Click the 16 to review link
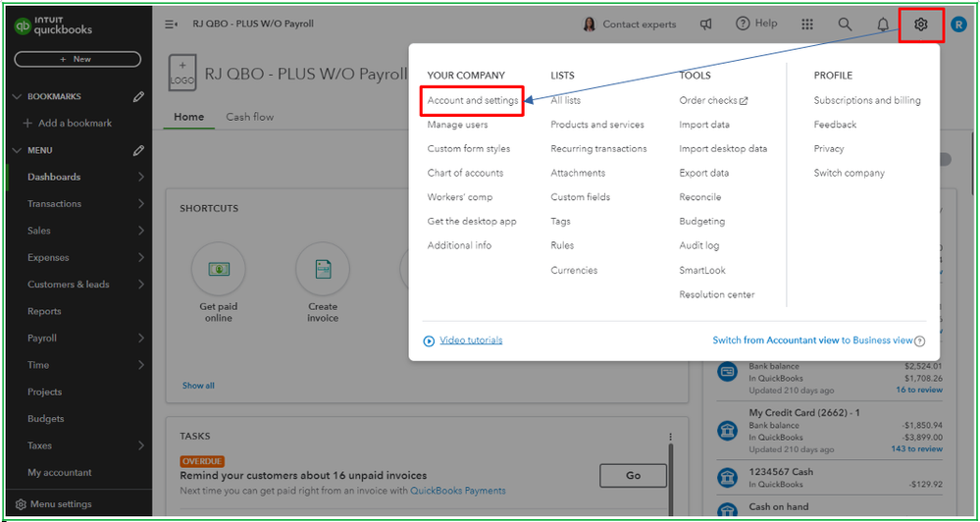The image size is (980, 522). click(919, 390)
